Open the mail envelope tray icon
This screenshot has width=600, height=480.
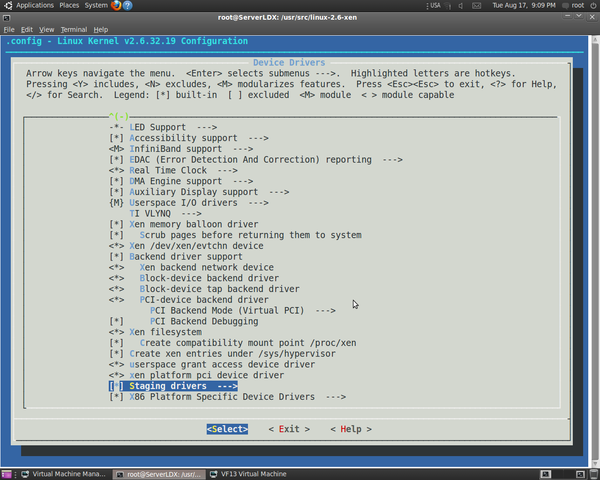point(476,6)
